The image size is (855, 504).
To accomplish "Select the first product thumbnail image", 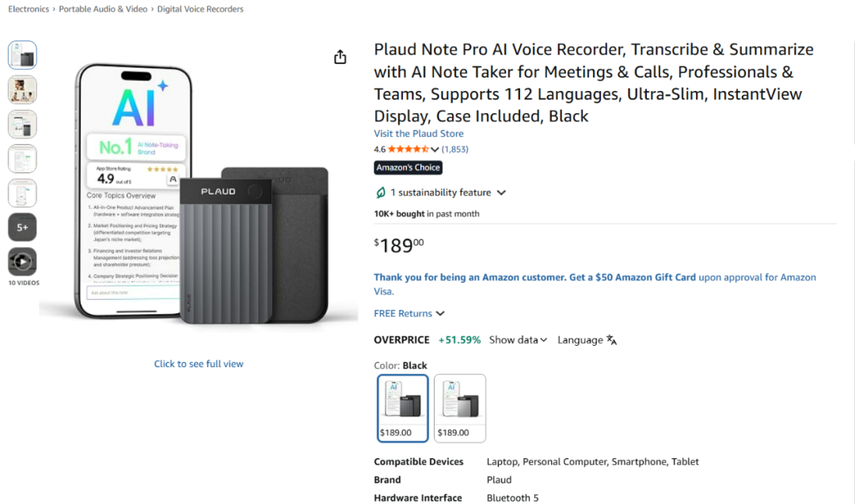I will coord(22,55).
